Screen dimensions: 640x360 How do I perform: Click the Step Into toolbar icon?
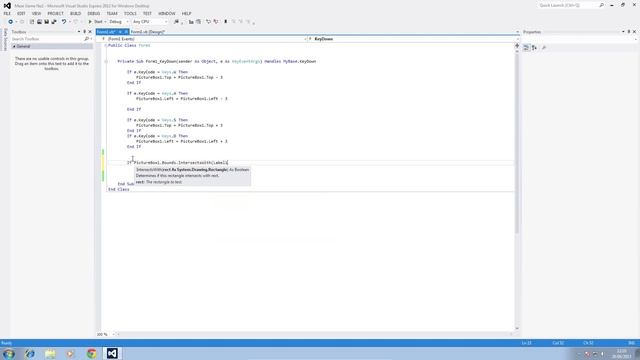(216, 22)
